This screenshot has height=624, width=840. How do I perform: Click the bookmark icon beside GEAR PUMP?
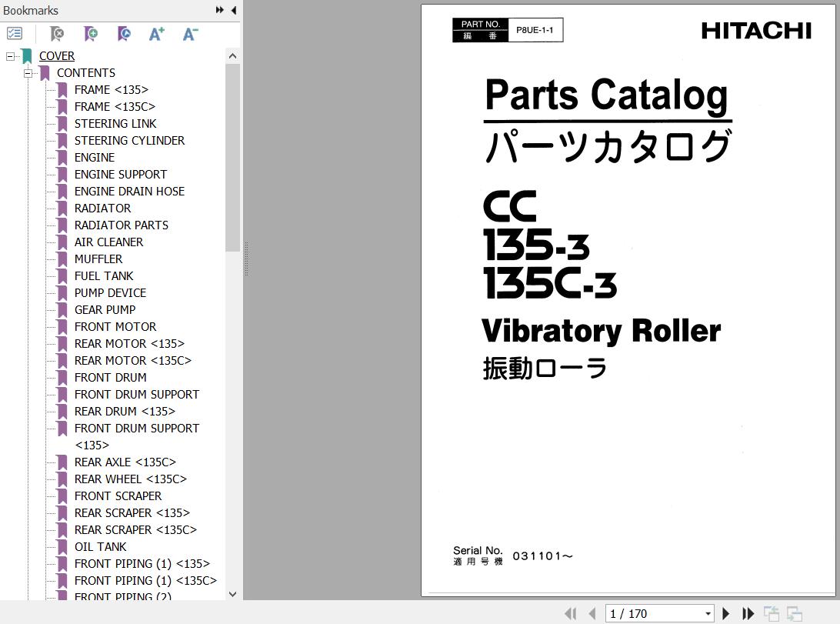(62, 309)
